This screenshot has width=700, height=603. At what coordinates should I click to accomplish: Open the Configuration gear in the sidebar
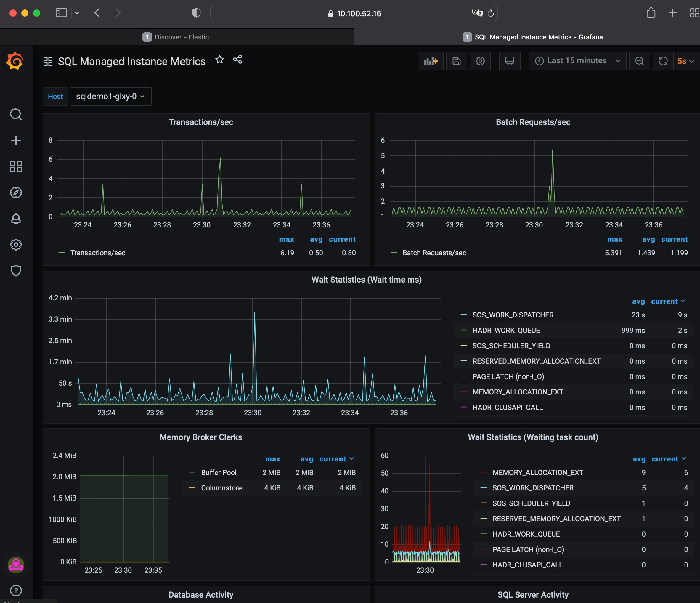click(x=16, y=245)
